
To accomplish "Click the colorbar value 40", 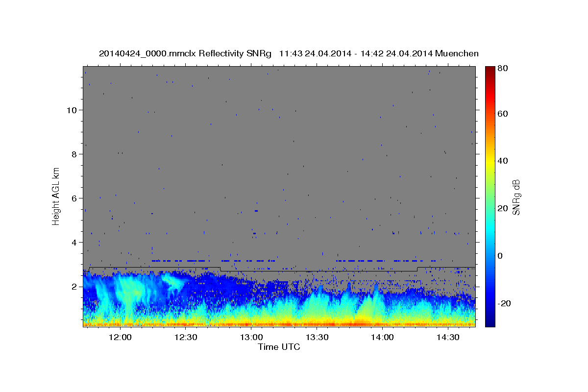I will [x=502, y=161].
